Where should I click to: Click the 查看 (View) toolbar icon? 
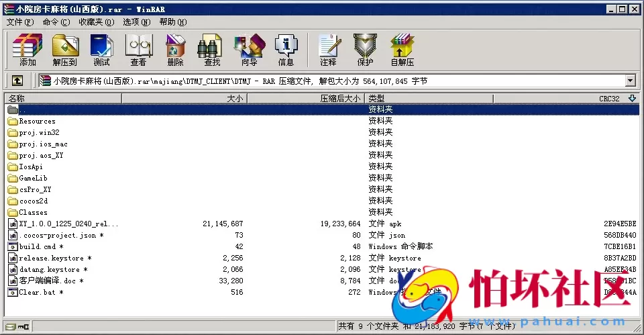point(138,50)
